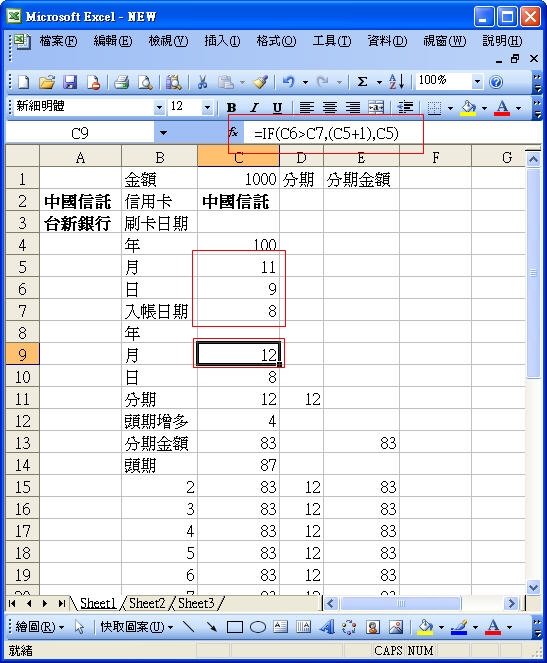Select the Arrow drawing tool
This screenshot has height=663, width=547.
[211, 627]
